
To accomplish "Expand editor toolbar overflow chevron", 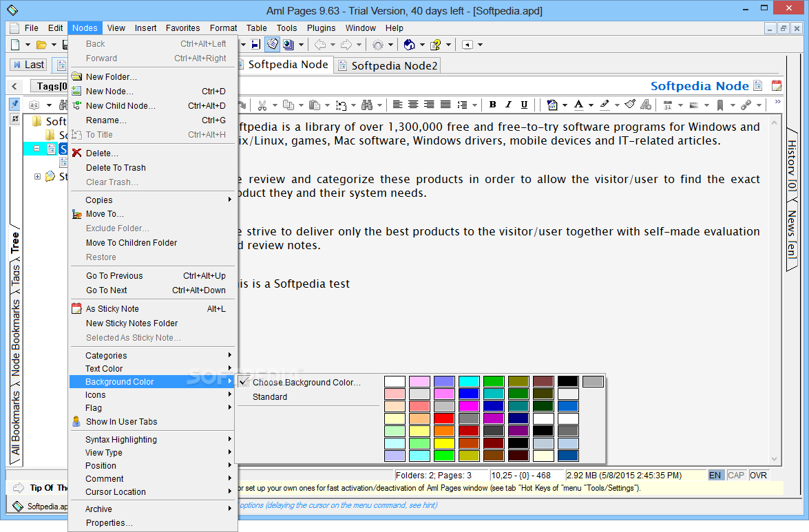I will pos(777,103).
